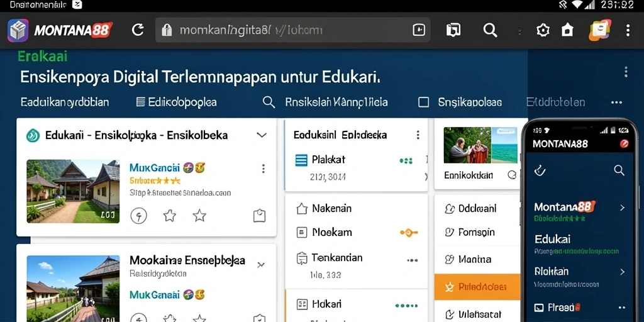Click the lock icon in address bar

click(x=166, y=30)
